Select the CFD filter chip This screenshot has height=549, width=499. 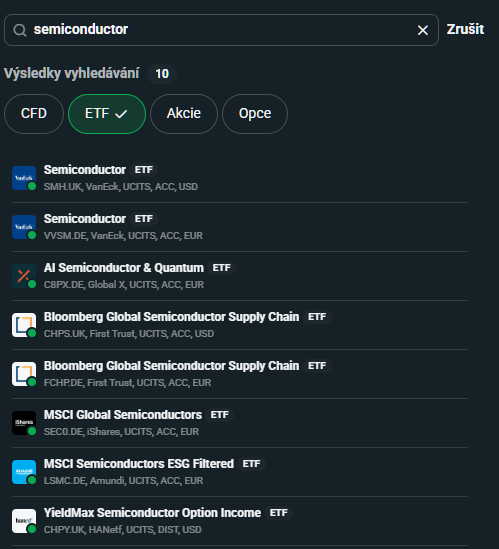(34, 114)
